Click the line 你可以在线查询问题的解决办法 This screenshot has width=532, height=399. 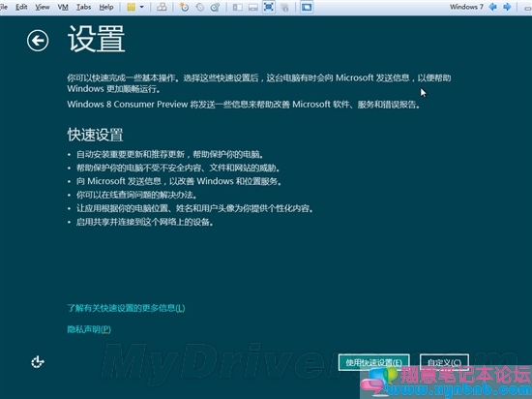coord(136,195)
